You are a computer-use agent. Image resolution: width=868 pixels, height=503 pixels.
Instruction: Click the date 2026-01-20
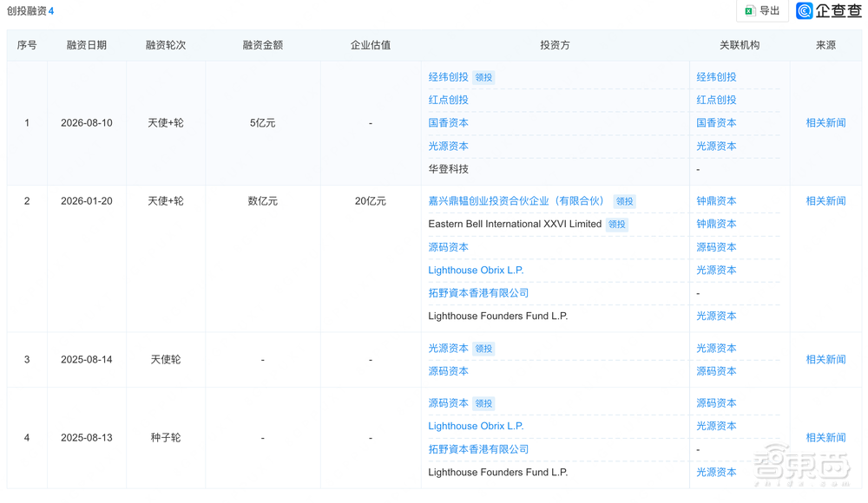tap(86, 201)
